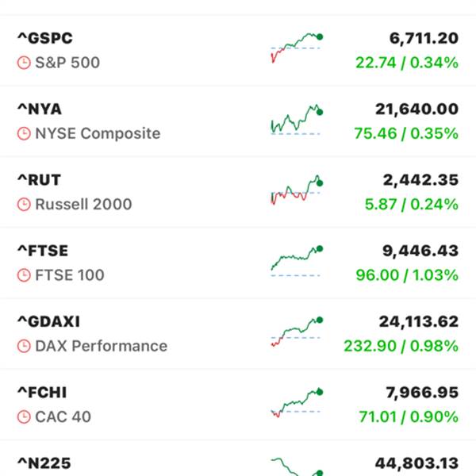Click the clock icon beside Russell 2000

point(24,205)
